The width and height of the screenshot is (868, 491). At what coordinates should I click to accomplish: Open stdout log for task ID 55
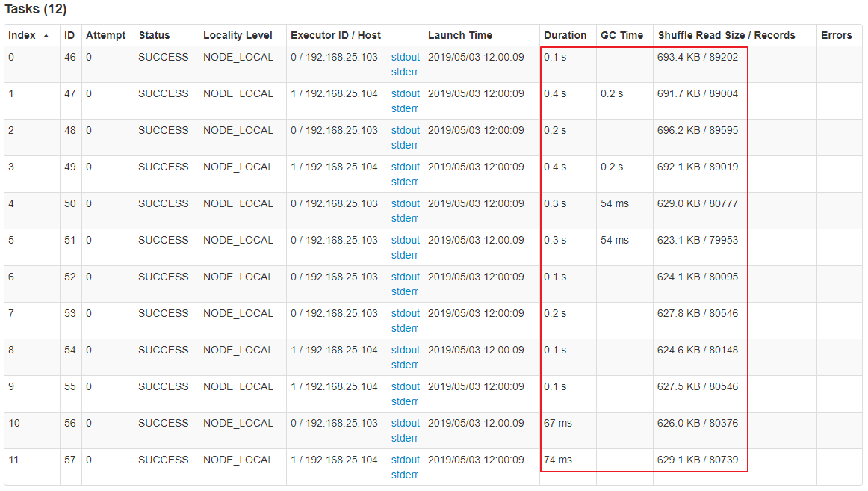click(x=405, y=386)
